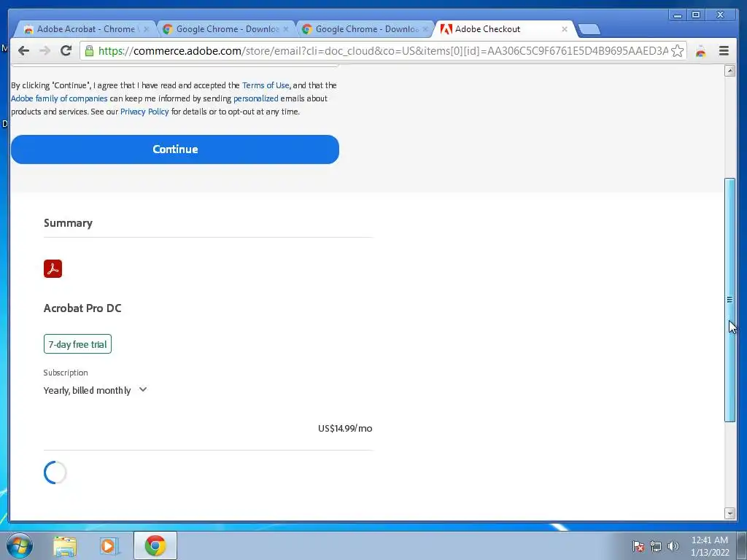The image size is (747, 560).
Task: Click the Acrobat Pro DC product title
Action: [82, 308]
